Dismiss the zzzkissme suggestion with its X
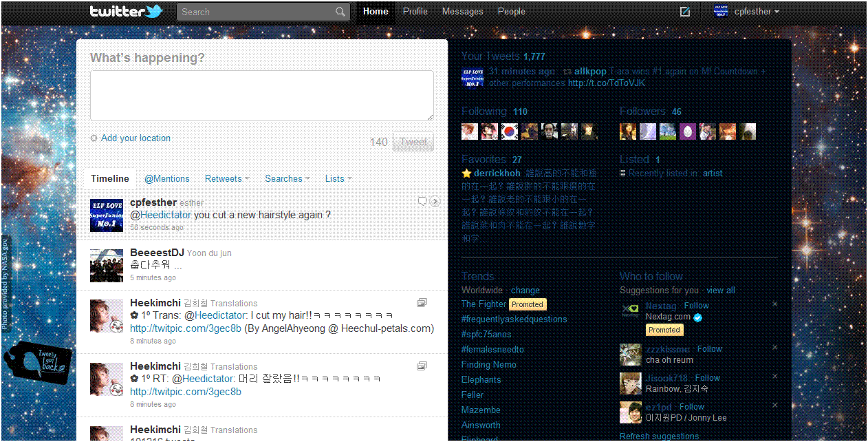This screenshot has height=442, width=868. tap(774, 348)
